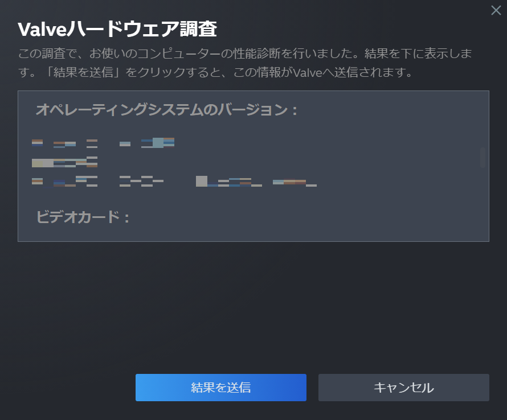Click the word Valve in the description
This screenshot has width=507, height=420.
[308, 72]
